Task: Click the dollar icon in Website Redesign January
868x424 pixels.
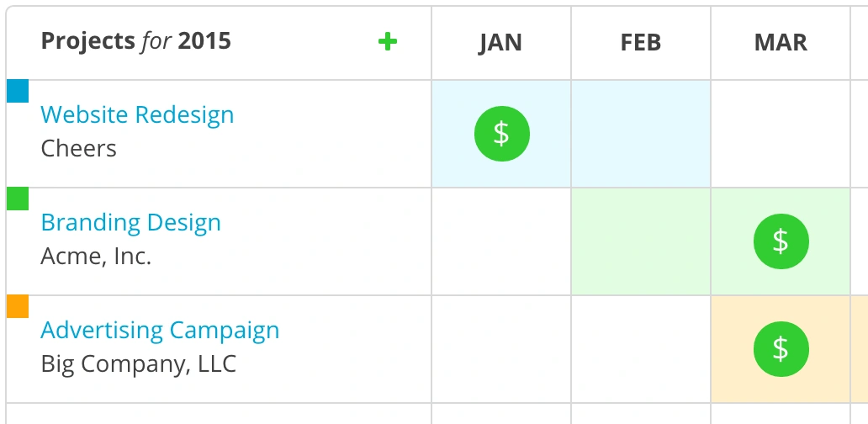Action: [501, 133]
